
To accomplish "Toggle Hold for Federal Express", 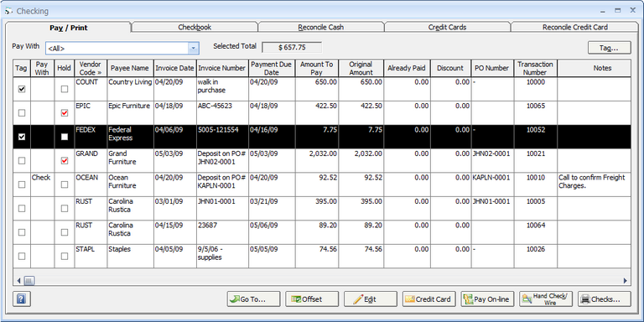I will 65,137.
